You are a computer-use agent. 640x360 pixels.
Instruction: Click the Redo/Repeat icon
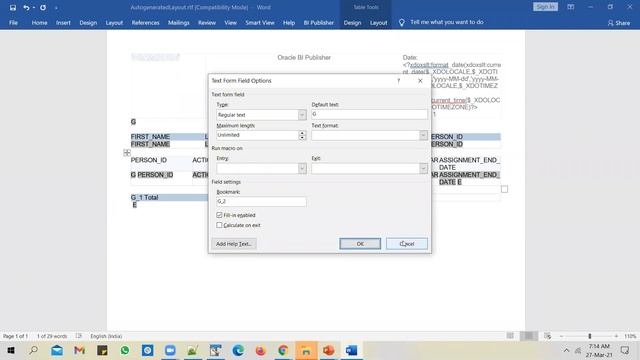click(x=43, y=7)
